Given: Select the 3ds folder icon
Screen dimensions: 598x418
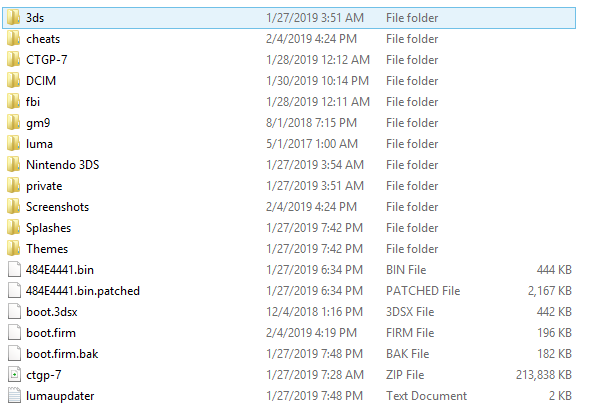Looking at the screenshot, I should click(x=14, y=18).
